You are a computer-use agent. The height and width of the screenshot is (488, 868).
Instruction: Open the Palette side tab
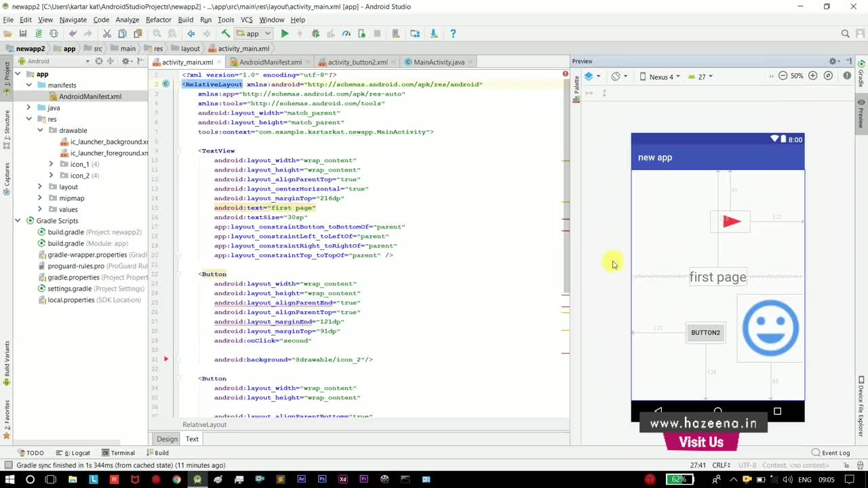coord(576,89)
